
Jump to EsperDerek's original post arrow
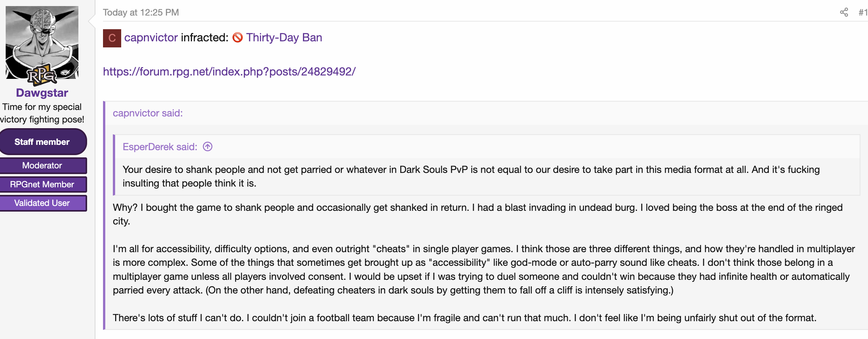pyautogui.click(x=208, y=146)
